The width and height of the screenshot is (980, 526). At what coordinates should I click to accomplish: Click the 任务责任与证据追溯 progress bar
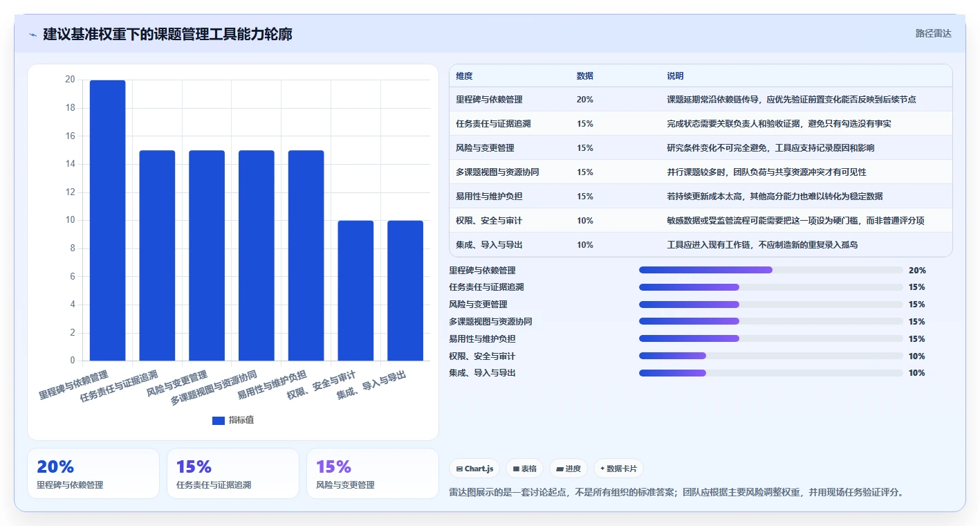coord(771,287)
